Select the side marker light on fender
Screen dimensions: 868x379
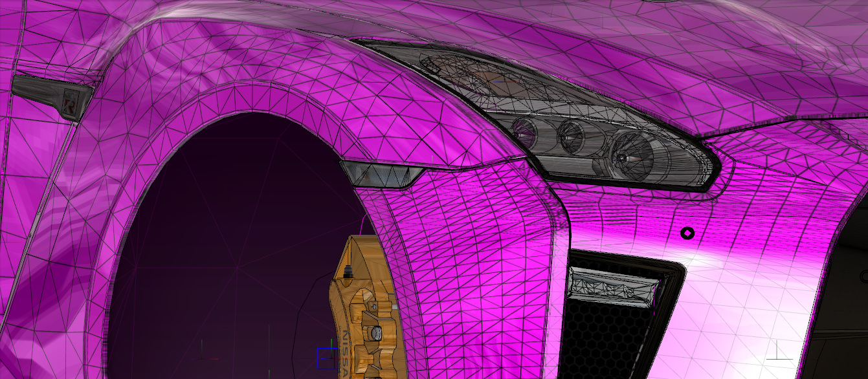click(381, 175)
